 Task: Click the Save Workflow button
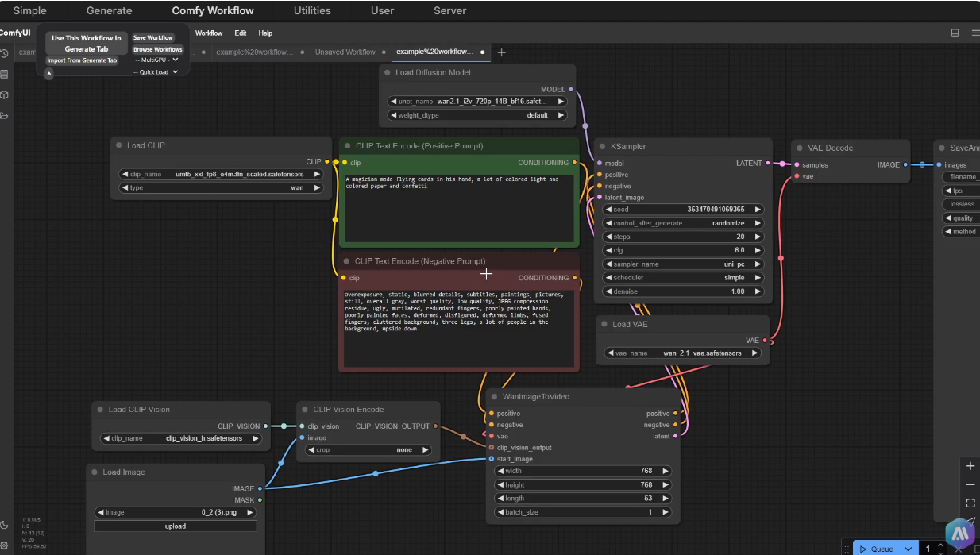[153, 37]
